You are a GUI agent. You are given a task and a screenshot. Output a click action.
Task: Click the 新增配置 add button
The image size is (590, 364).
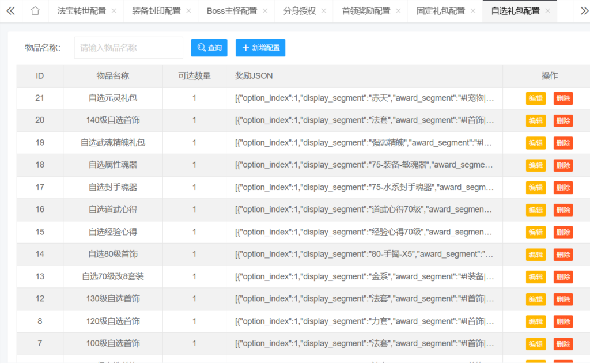pos(260,48)
